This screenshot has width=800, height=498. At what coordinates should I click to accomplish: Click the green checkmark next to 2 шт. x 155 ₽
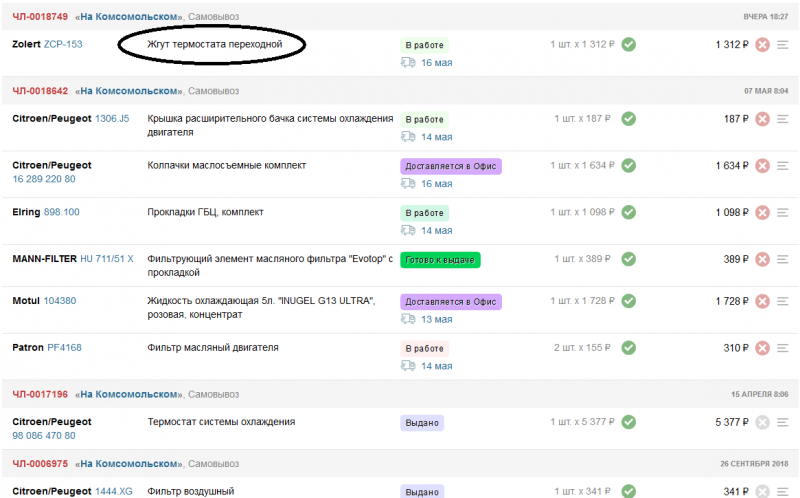click(629, 348)
